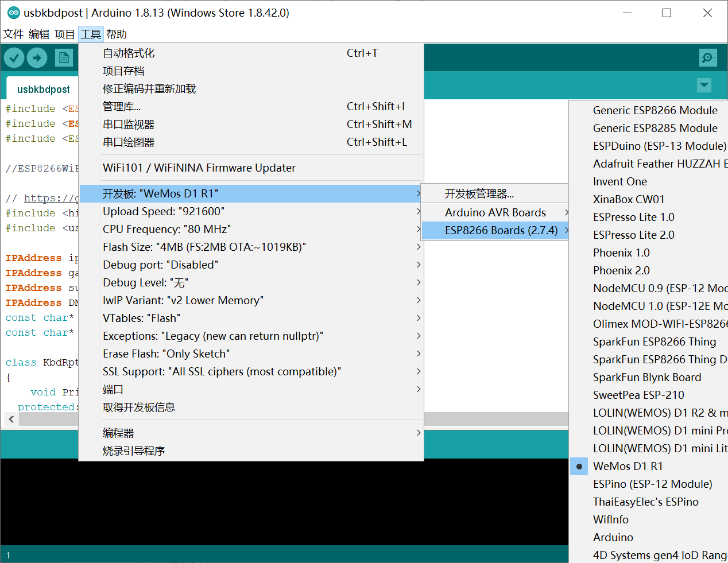Click the New sketch document icon
The image size is (728, 563).
64,57
